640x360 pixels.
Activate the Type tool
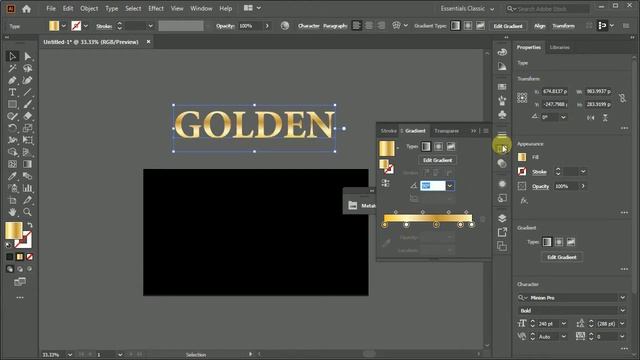[x=12, y=92]
